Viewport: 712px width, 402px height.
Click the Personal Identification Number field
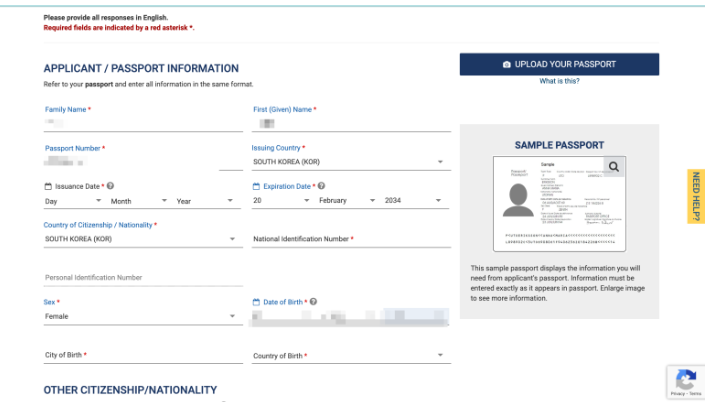click(x=143, y=278)
